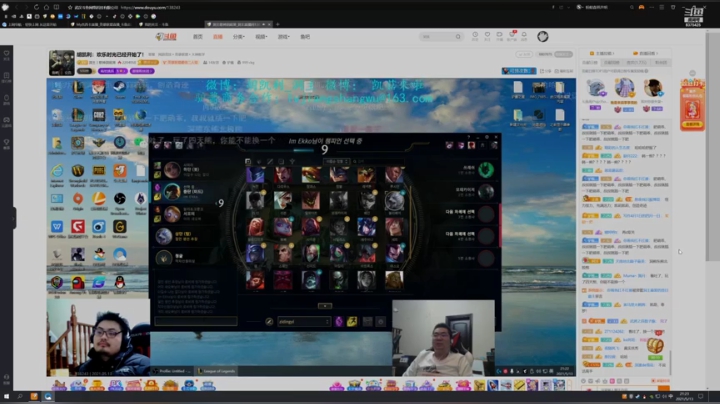Open a new browser tab with the plus button

click(x=277, y=24)
